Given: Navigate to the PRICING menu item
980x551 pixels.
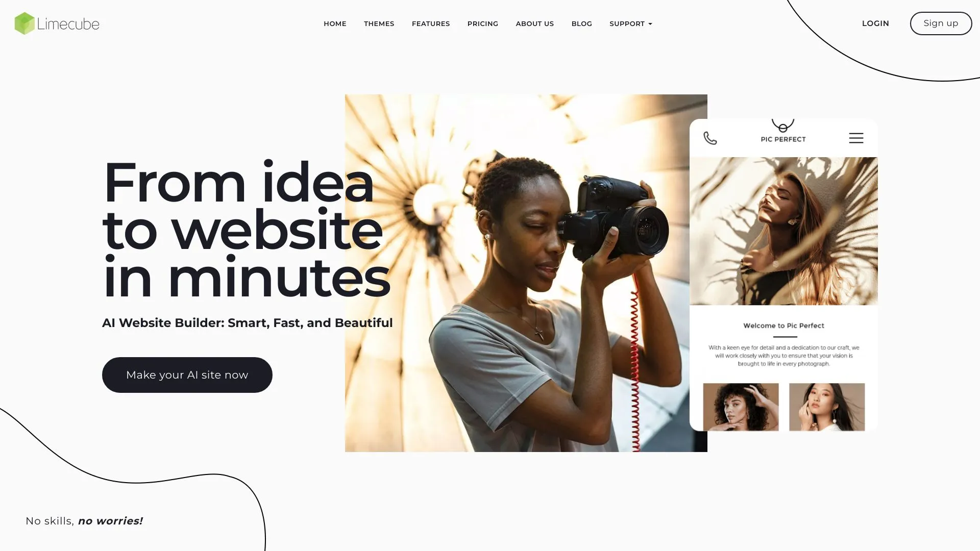Looking at the screenshot, I should pos(482,23).
